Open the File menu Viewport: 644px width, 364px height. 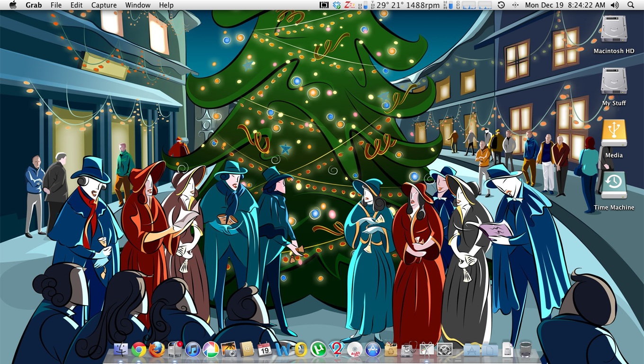click(56, 5)
